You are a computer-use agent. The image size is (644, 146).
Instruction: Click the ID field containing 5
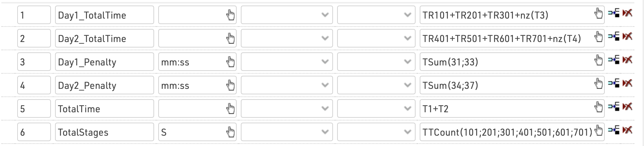pyautogui.click(x=34, y=108)
